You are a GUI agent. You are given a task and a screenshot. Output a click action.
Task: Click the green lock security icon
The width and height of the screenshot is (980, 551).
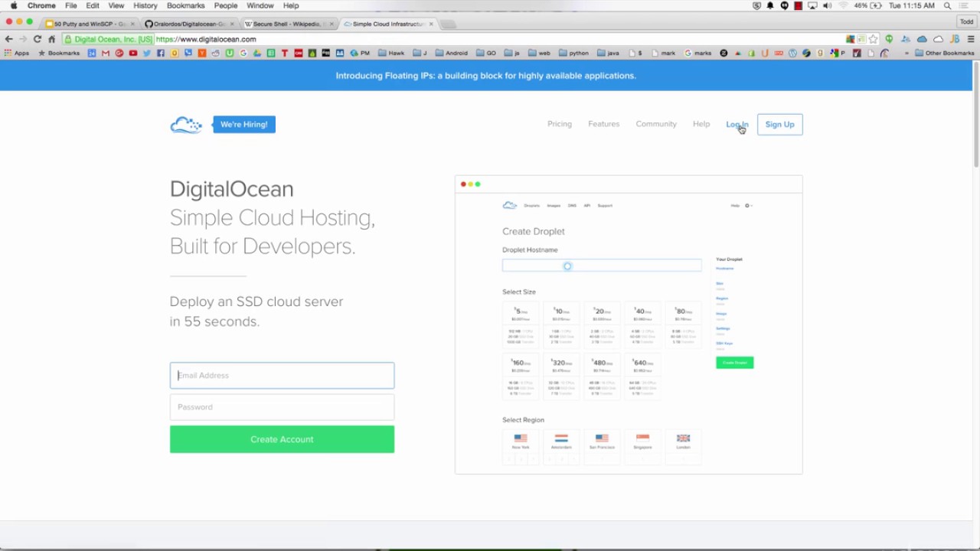point(68,39)
